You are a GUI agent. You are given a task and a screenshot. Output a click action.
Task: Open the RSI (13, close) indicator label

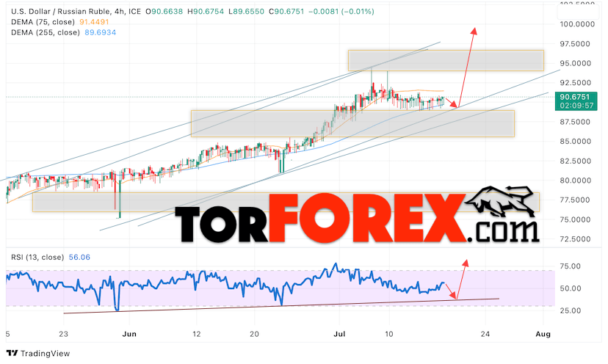[x=37, y=258]
